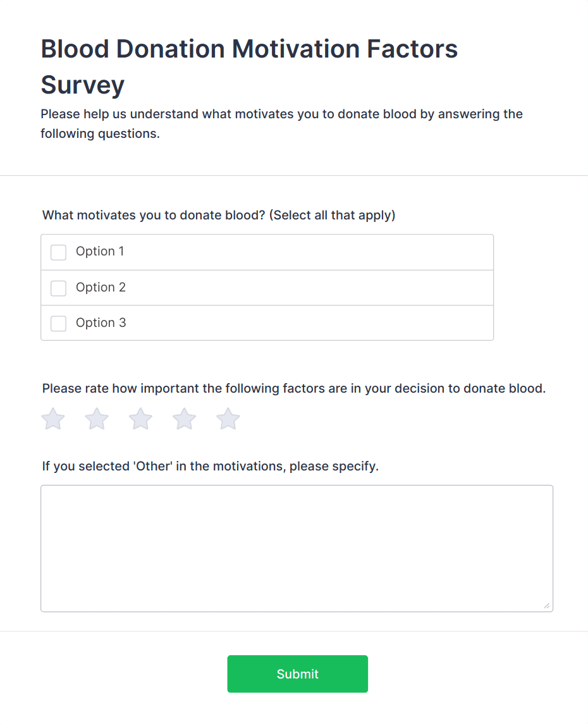Click the 'What motivates you to donate blood?' question
Image resolution: width=588 pixels, height=724 pixels.
point(219,216)
